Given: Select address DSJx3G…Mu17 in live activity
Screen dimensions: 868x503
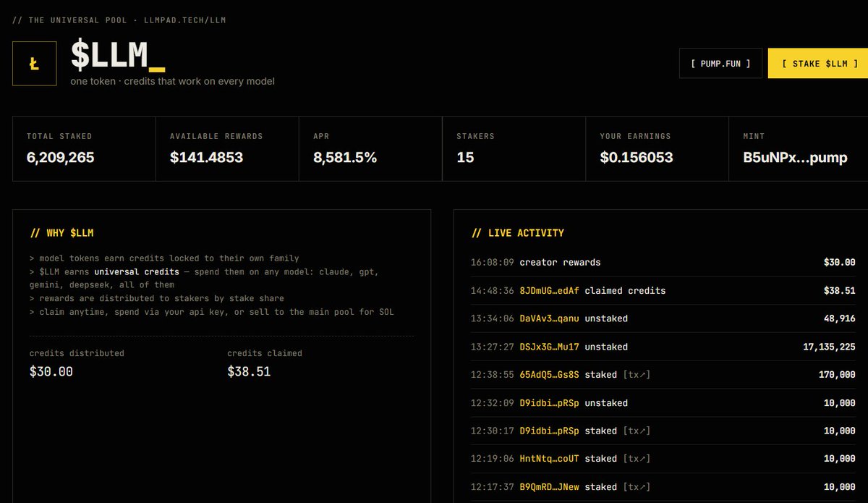Looking at the screenshot, I should click(549, 347).
